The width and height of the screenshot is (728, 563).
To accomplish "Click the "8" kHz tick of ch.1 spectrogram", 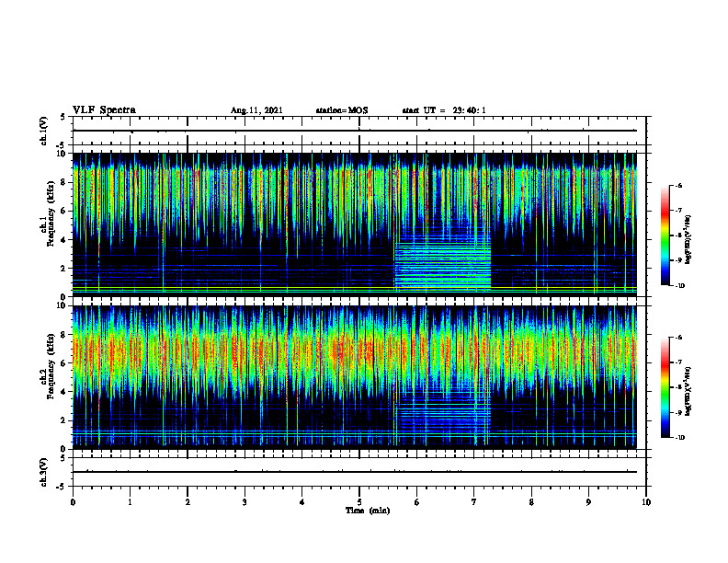I will click(64, 182).
